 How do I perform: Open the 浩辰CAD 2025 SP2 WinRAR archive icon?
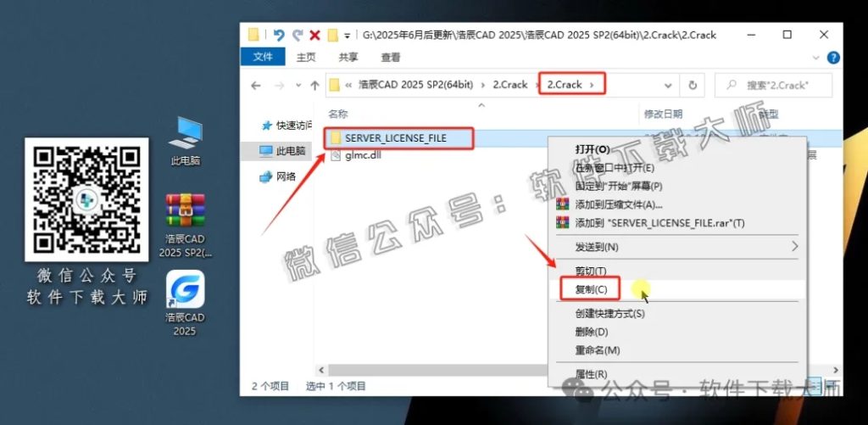(x=186, y=226)
